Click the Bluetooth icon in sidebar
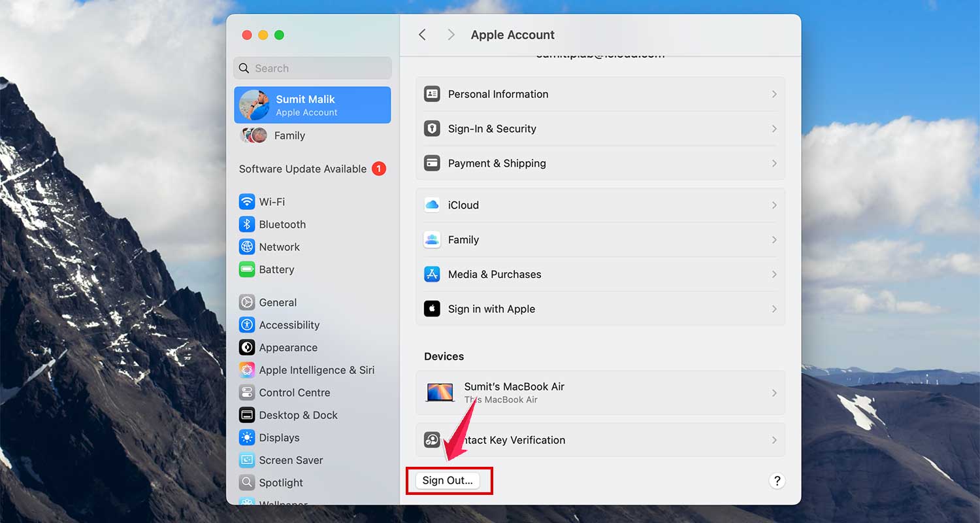This screenshot has height=523, width=980. coord(247,224)
